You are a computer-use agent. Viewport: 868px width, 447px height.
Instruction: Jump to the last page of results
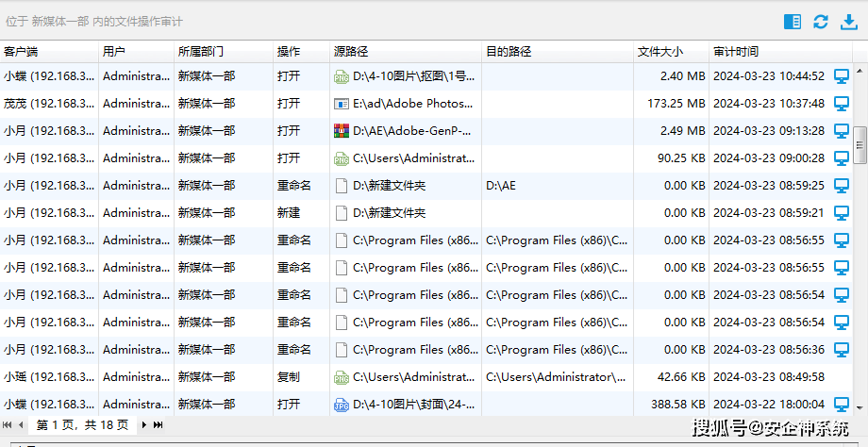point(158,425)
